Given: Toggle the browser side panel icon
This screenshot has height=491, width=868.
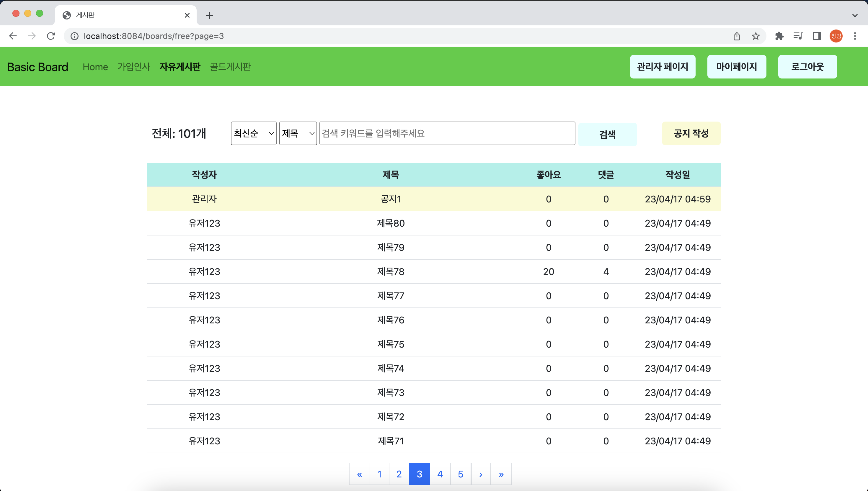Looking at the screenshot, I should [x=817, y=36].
